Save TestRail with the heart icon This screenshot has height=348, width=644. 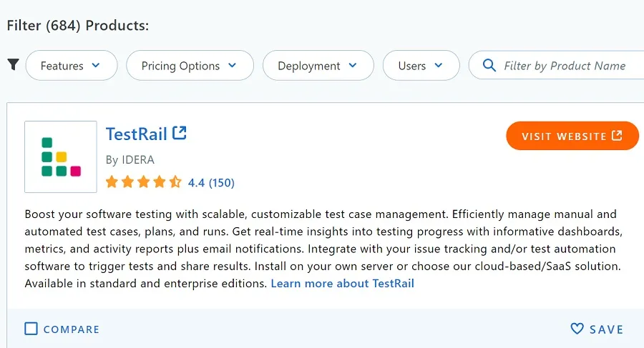point(577,328)
